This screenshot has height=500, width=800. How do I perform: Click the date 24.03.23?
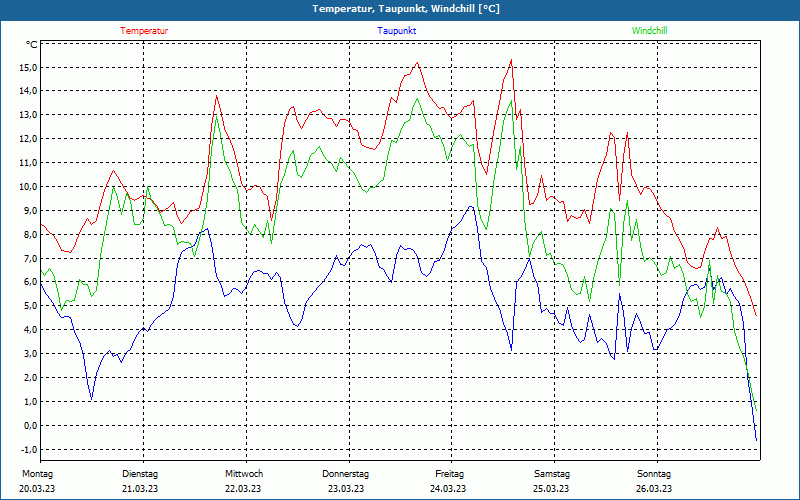[x=448, y=489]
